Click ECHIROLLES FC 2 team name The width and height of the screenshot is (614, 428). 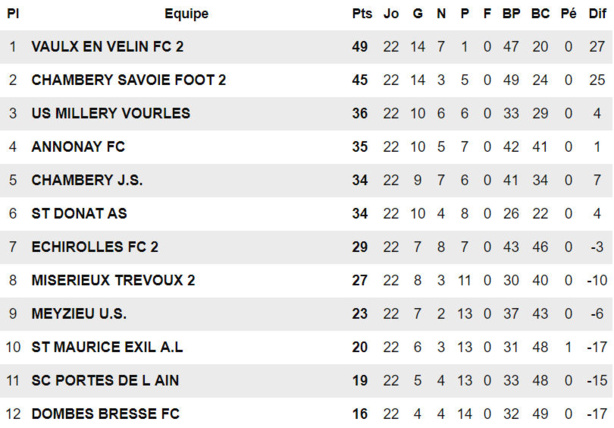(95, 246)
